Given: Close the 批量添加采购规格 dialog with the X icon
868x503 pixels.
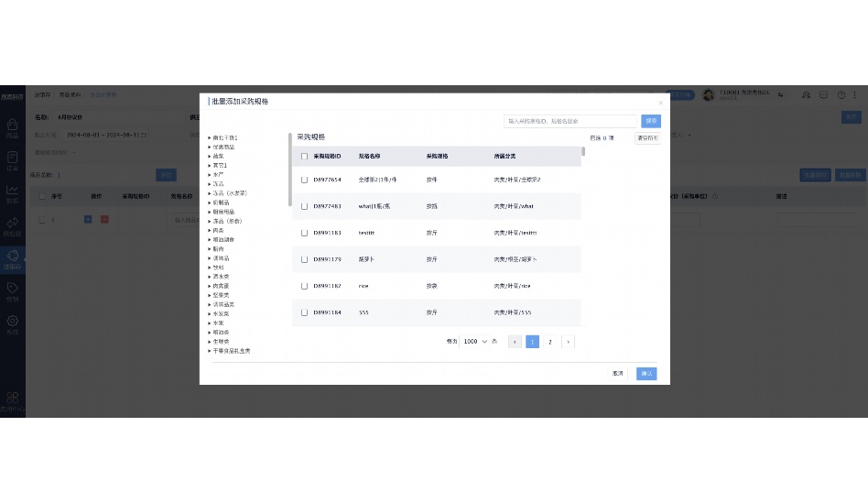Looking at the screenshot, I should point(660,103).
